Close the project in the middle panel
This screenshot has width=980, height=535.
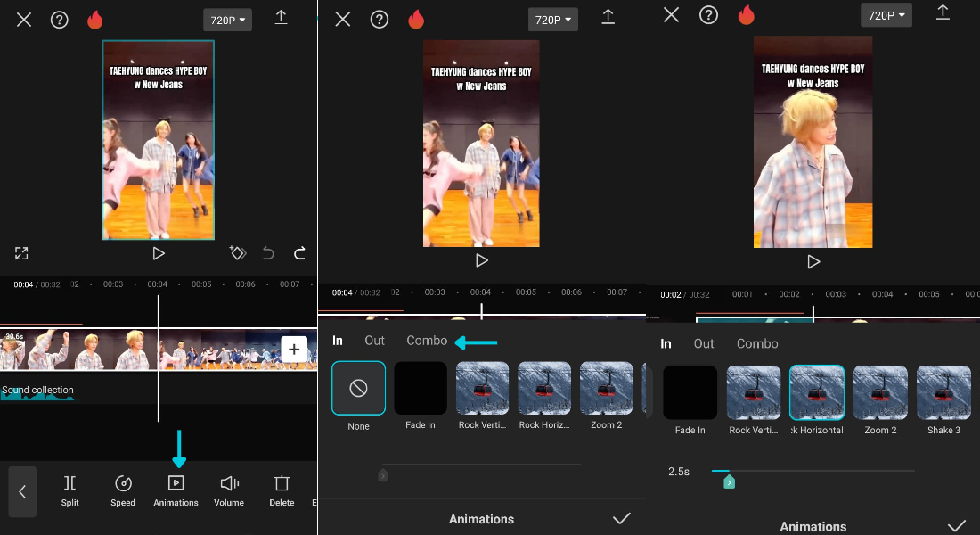pos(342,20)
